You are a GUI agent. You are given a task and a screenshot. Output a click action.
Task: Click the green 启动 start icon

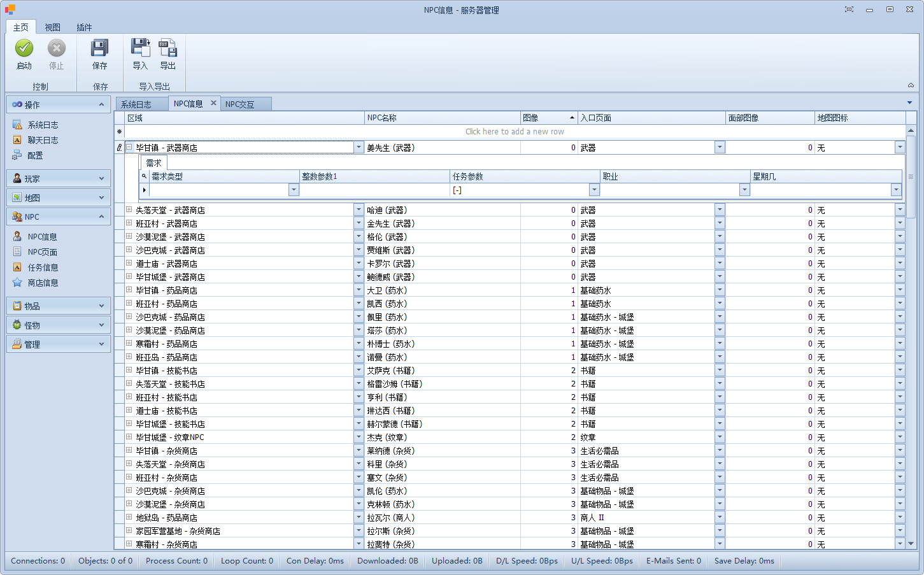pyautogui.click(x=24, y=48)
